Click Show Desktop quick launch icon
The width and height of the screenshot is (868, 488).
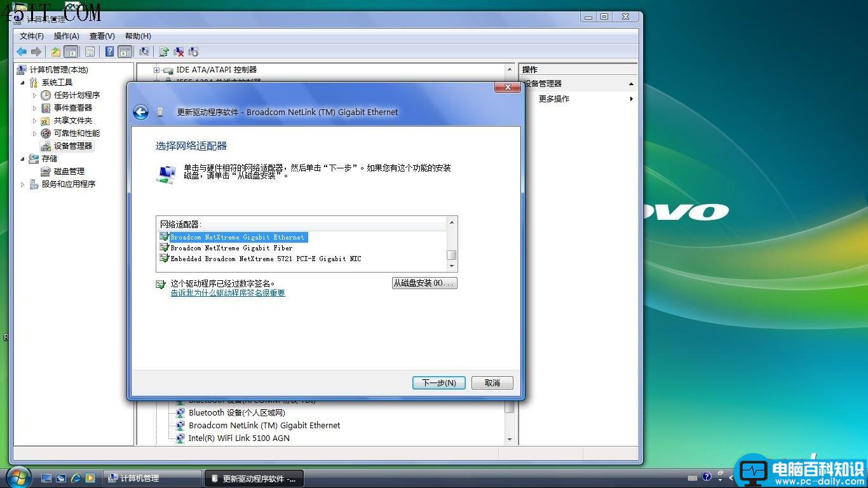46,478
